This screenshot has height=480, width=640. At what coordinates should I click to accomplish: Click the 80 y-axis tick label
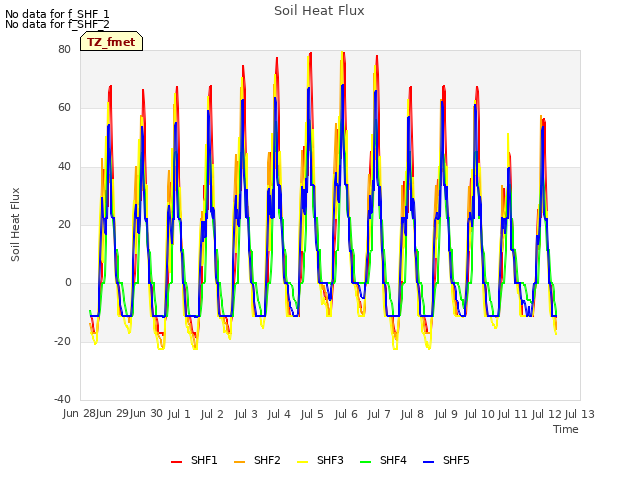(64, 49)
